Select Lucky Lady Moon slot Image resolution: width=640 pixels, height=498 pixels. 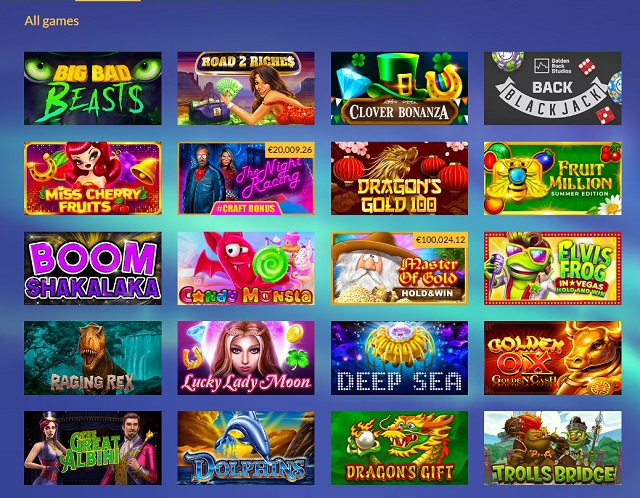(246, 358)
